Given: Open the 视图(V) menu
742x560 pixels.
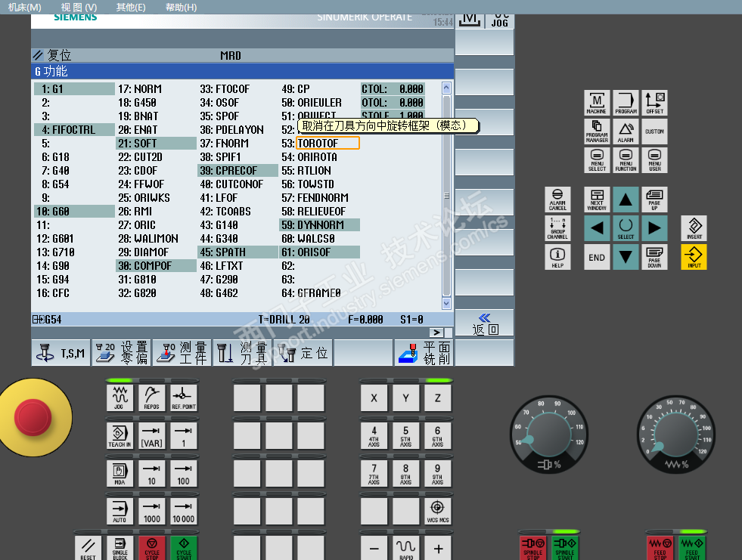Looking at the screenshot, I should (79, 7).
